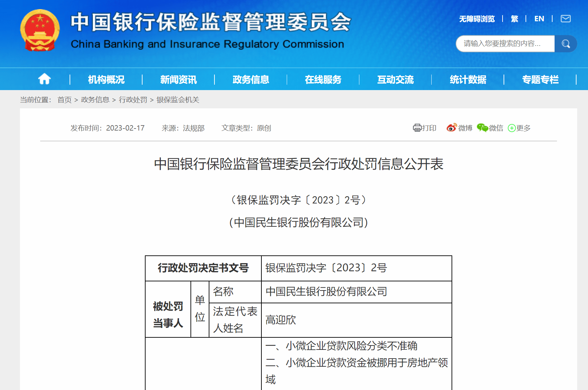Click table cell 法定代表人姓名

pyautogui.click(x=235, y=320)
